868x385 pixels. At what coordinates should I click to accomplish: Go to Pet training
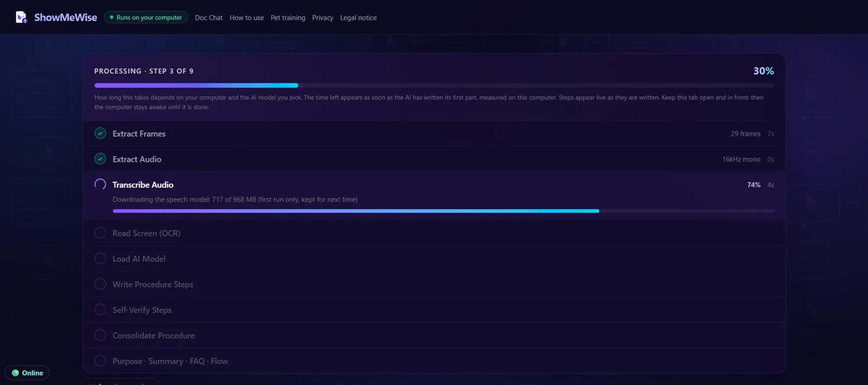[288, 18]
